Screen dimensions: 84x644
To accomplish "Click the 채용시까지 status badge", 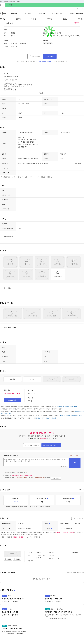I will (77, 23).
